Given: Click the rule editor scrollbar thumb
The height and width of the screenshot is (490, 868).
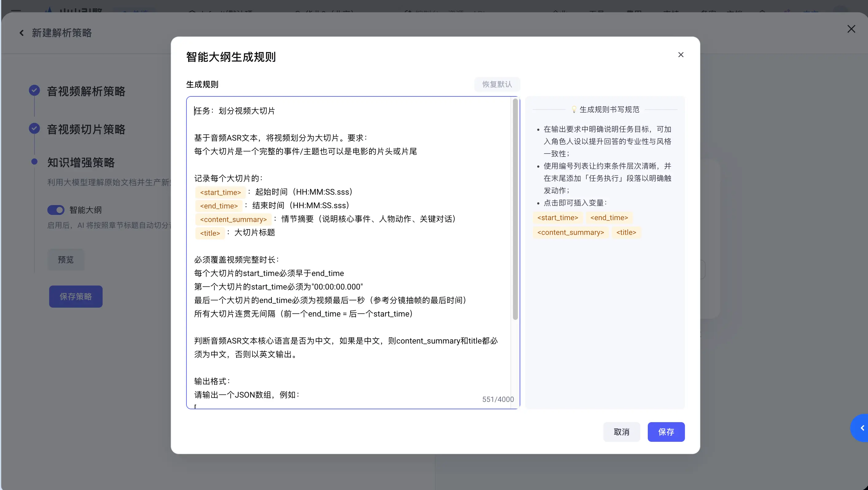Looking at the screenshot, I should point(515,209).
